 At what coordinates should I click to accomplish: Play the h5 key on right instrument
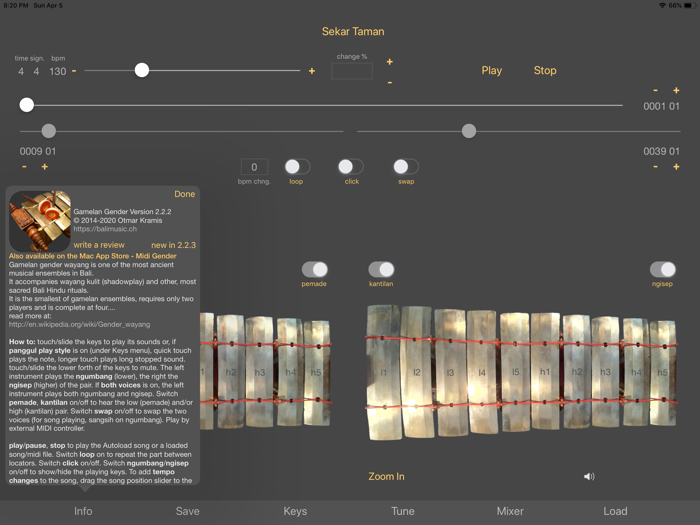coord(662,372)
